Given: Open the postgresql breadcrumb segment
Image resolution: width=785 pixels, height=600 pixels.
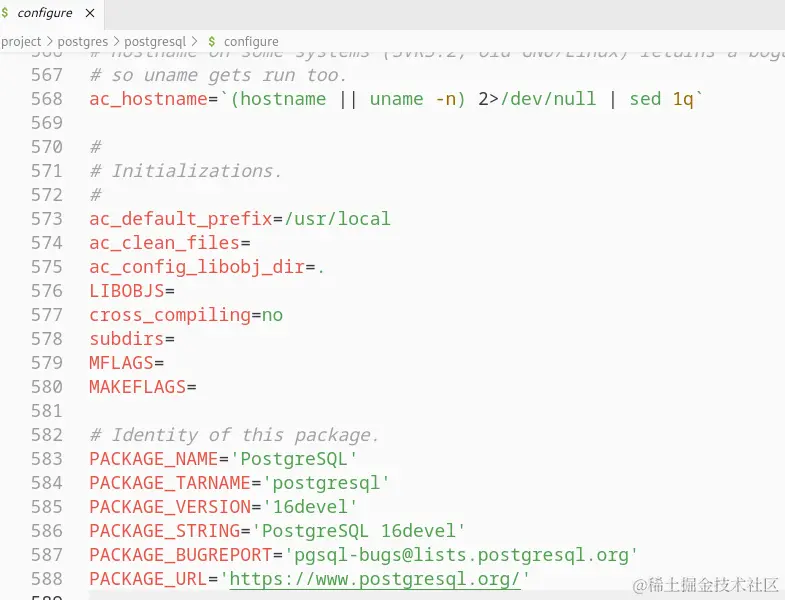Looking at the screenshot, I should [x=155, y=42].
